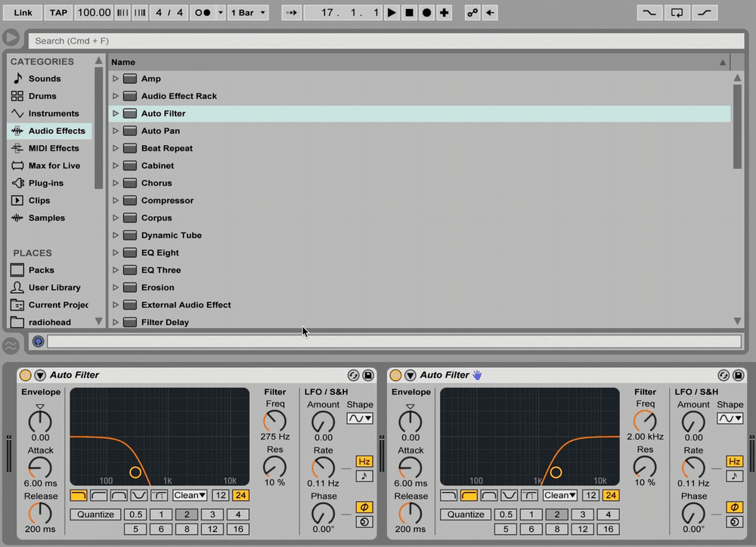Expand the Amp folder
Screen dimensions: 756x547
[x=115, y=79]
